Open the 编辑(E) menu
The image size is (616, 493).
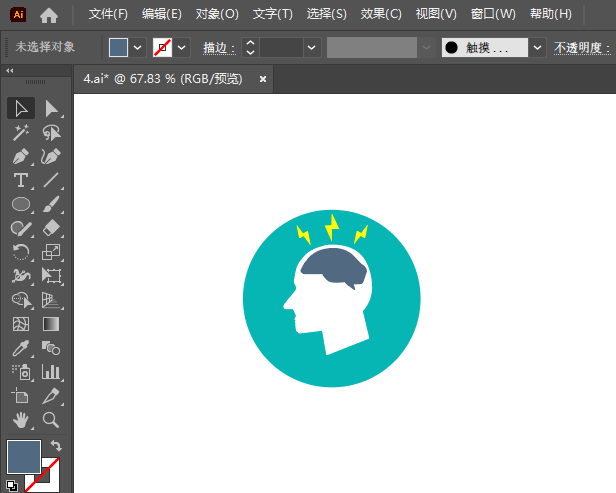click(162, 15)
